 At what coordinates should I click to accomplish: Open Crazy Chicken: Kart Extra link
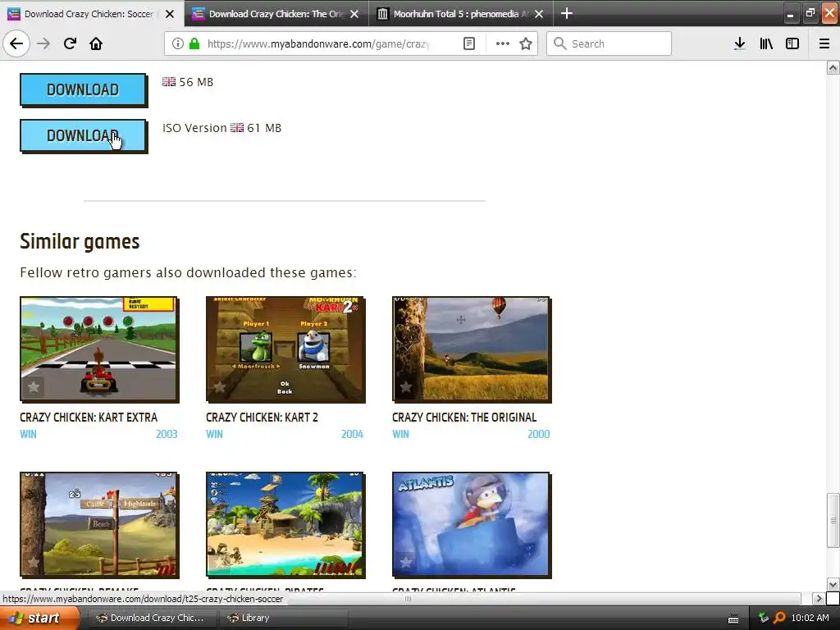(x=89, y=418)
